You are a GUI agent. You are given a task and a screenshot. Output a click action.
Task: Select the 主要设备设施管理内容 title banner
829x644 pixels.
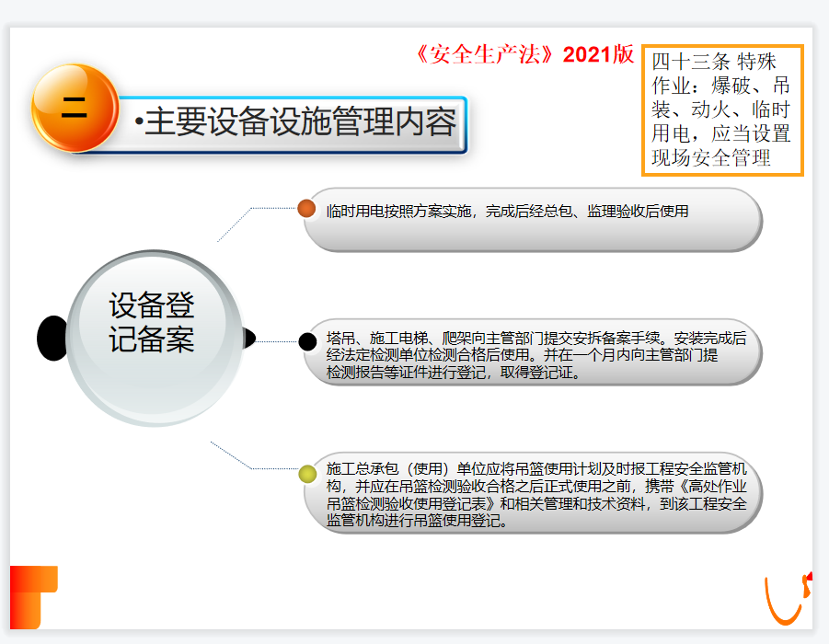tap(294, 123)
